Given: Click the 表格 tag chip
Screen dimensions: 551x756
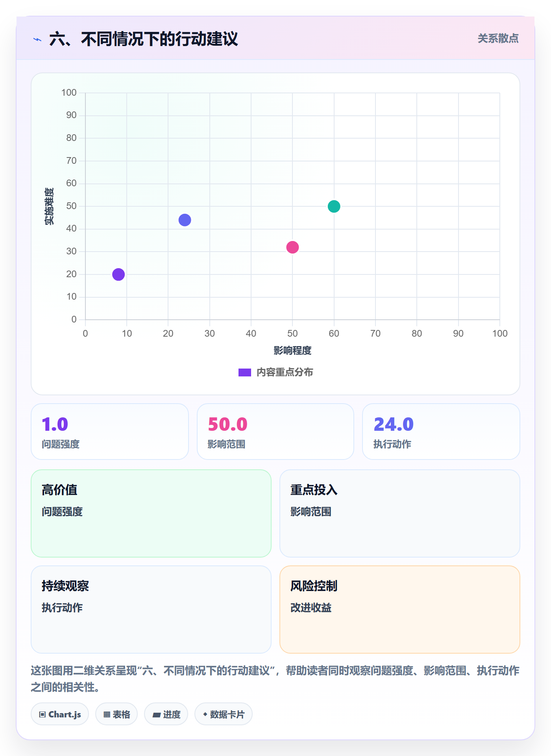Looking at the screenshot, I should [x=116, y=714].
